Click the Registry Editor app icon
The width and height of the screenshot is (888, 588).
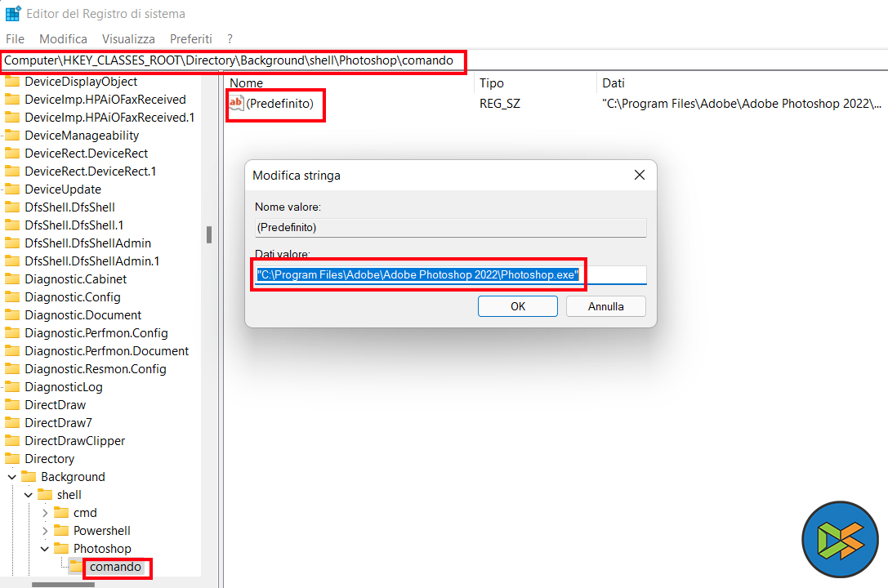point(13,13)
